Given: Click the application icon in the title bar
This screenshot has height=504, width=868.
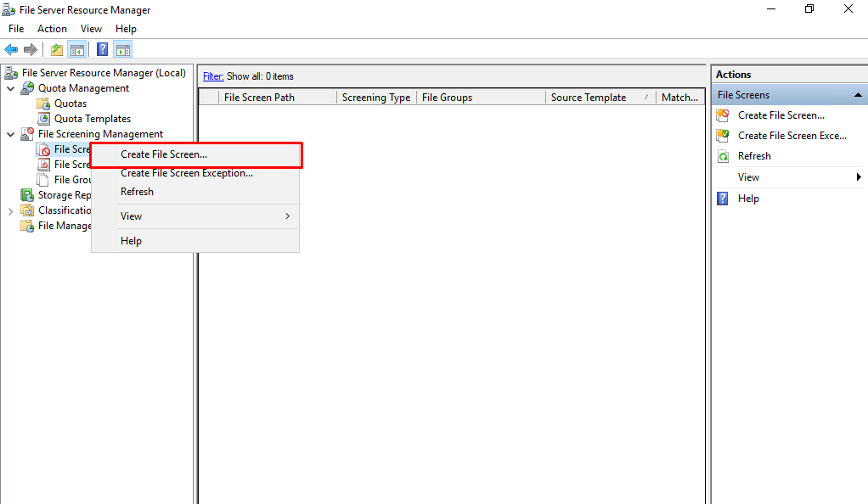Looking at the screenshot, I should coord(8,9).
